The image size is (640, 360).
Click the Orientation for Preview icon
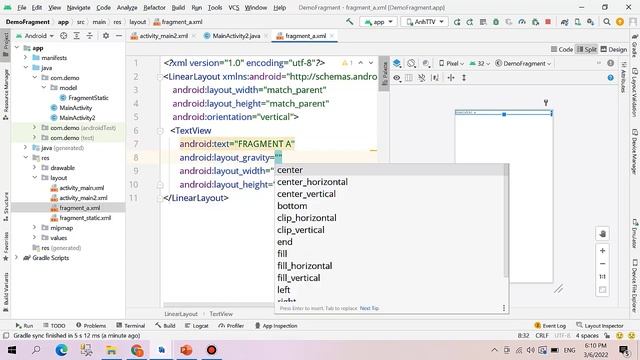411,63
